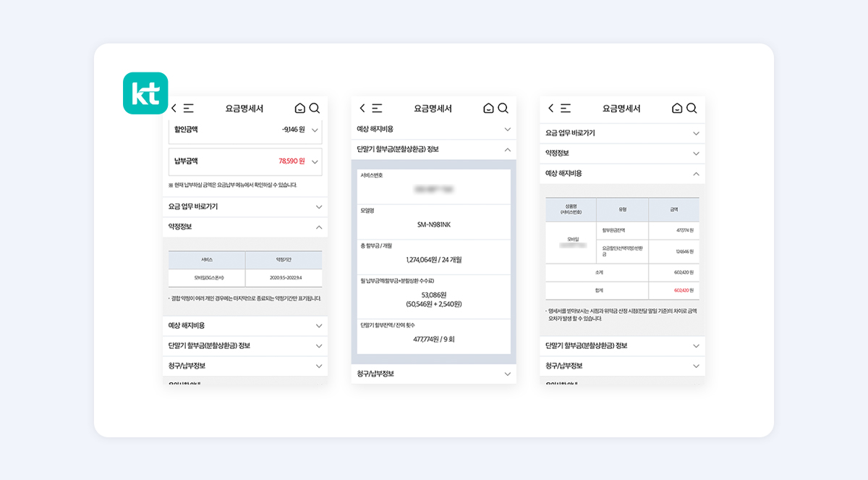Tap home icon in middle phone screen
The height and width of the screenshot is (480, 868).
coord(488,109)
